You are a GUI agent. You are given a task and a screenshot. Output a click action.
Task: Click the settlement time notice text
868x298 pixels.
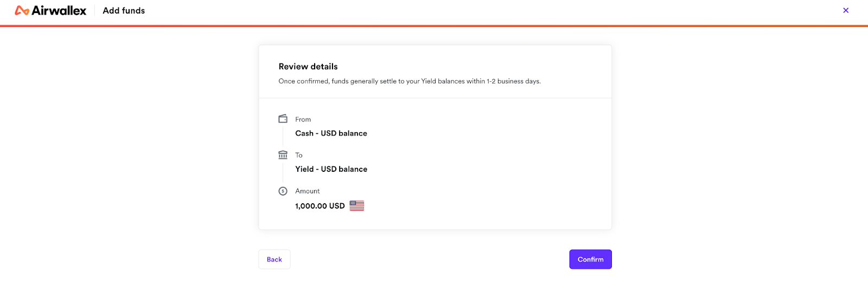410,81
